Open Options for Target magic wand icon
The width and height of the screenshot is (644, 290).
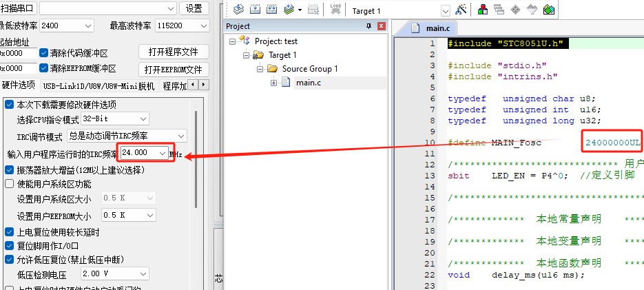click(x=460, y=10)
